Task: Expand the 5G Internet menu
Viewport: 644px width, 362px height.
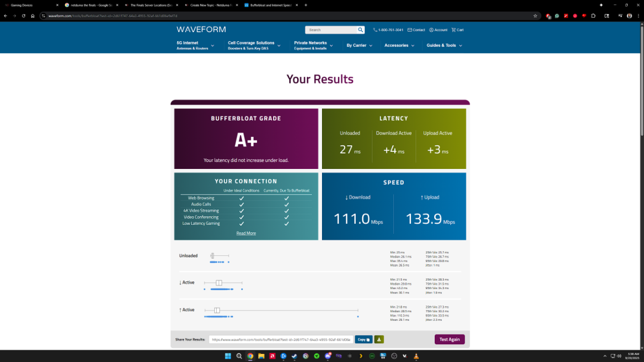Action: 195,46
